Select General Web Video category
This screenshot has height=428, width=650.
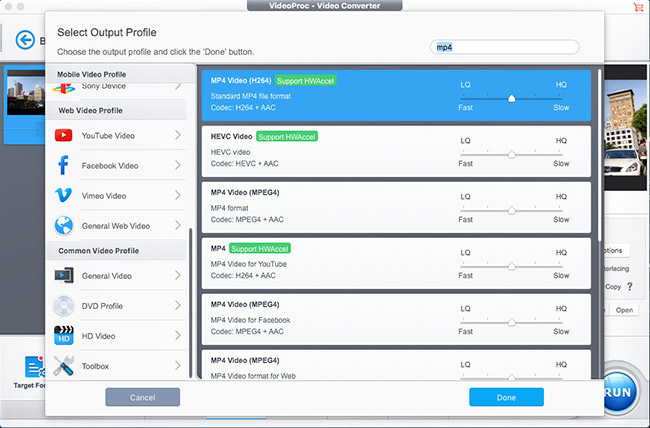[x=116, y=226]
